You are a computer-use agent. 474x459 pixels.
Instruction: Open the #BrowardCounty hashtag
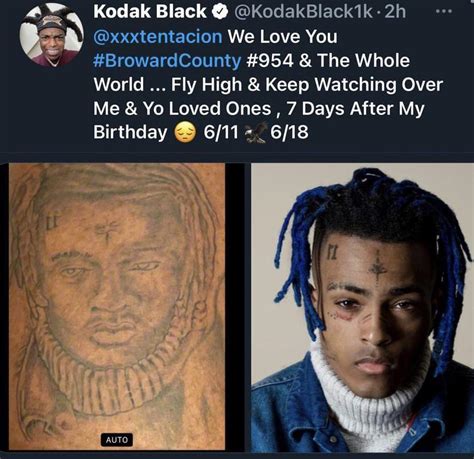[x=167, y=61]
